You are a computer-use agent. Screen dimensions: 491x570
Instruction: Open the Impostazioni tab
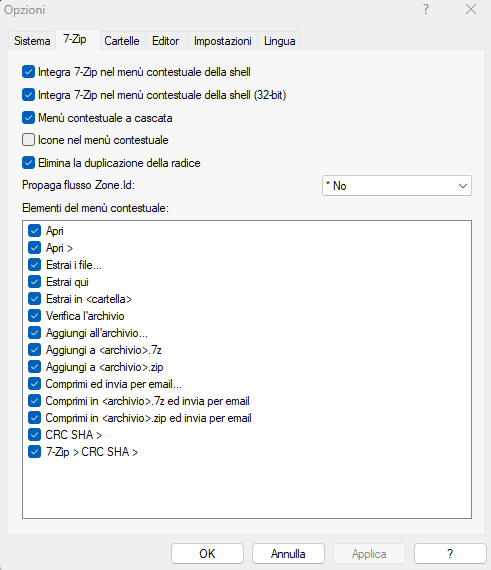pyautogui.click(x=222, y=41)
